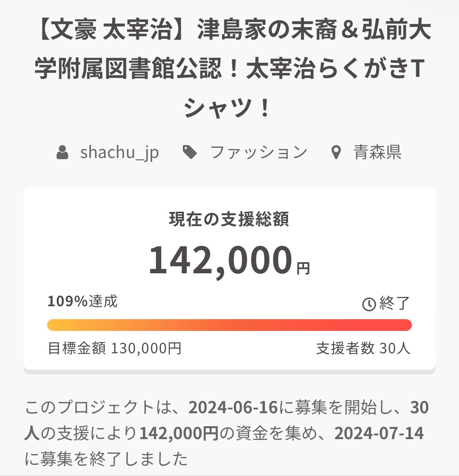Click the tag icon before ファッション
The image size is (459, 476).
[x=190, y=152]
